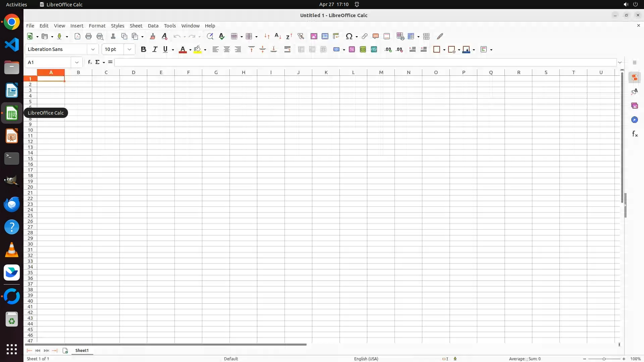This screenshot has width=644, height=362.
Task: Open the Sheet menu
Action: [136, 26]
